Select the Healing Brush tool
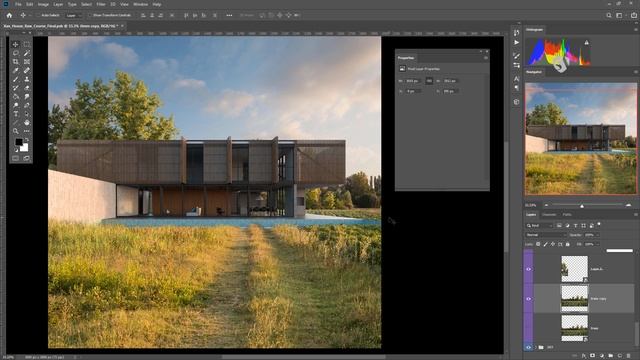The width and height of the screenshot is (640, 360). (27, 70)
